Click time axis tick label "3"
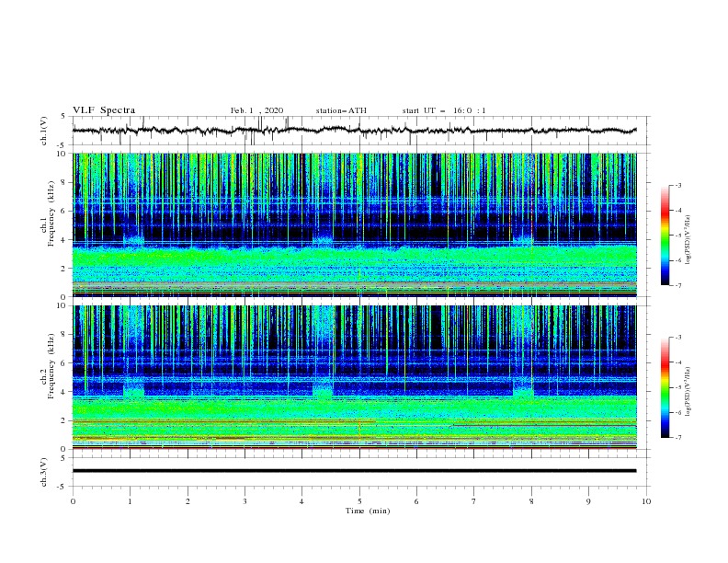This screenshot has width=728, height=563. point(245,501)
